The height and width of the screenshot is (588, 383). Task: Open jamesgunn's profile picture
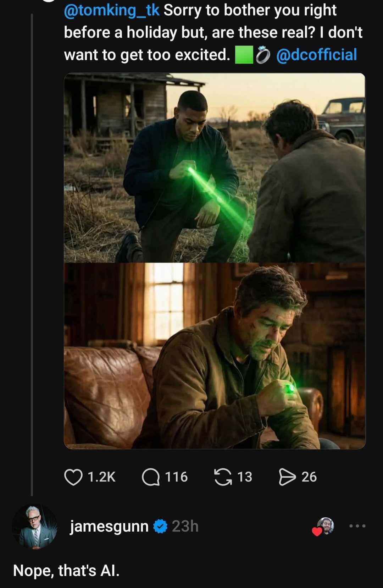[x=34, y=527]
